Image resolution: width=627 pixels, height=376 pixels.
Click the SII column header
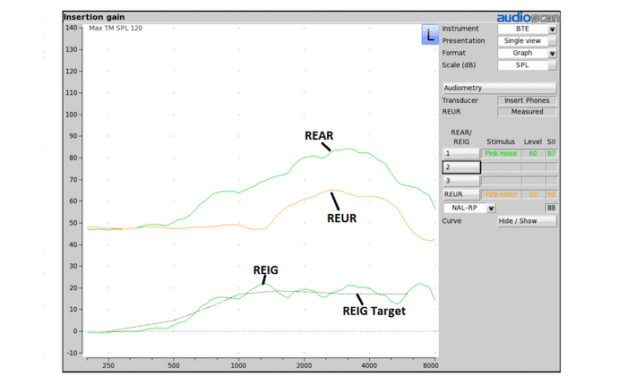tap(551, 142)
